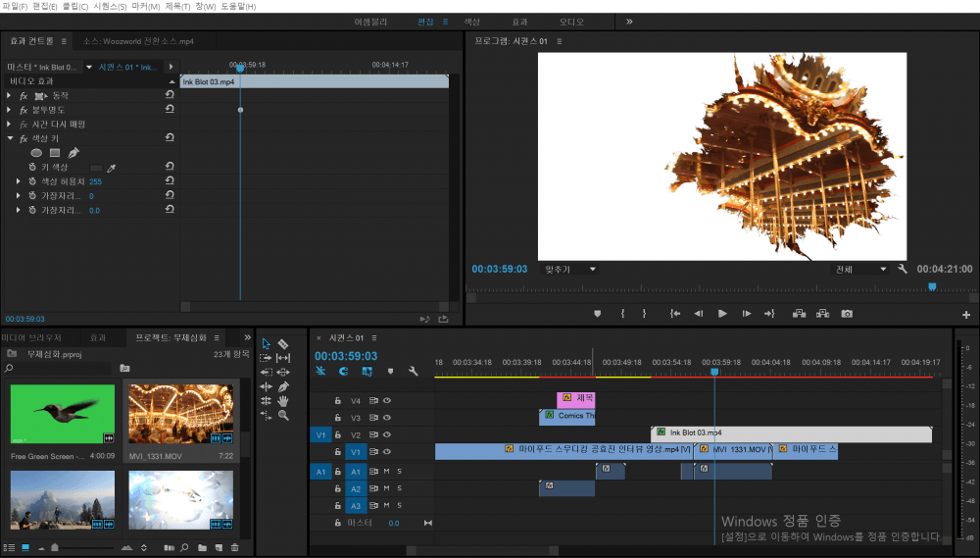Expand the 동작 effect properties

pos(9,96)
